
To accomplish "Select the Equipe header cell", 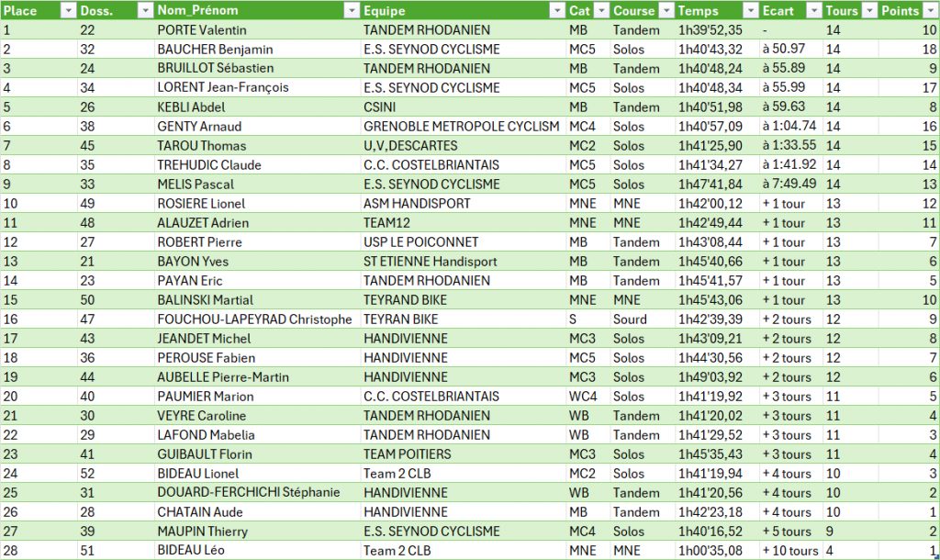I will pos(464,11).
